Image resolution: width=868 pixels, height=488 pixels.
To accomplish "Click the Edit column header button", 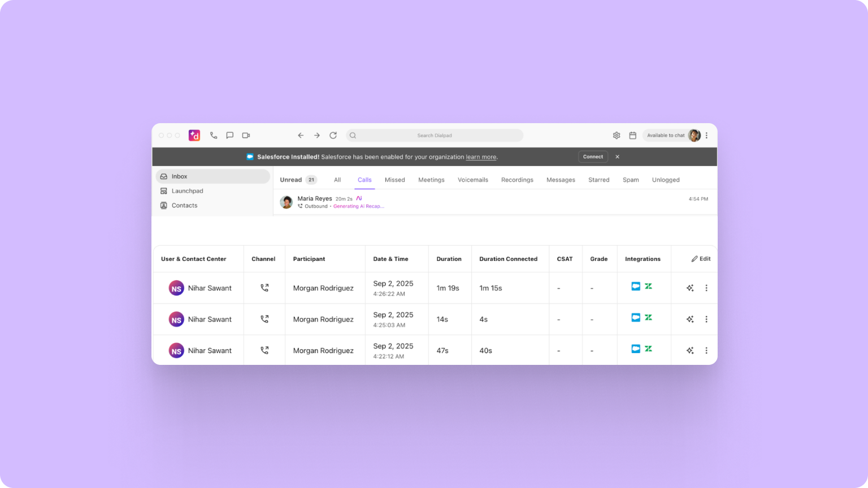I will tap(701, 258).
